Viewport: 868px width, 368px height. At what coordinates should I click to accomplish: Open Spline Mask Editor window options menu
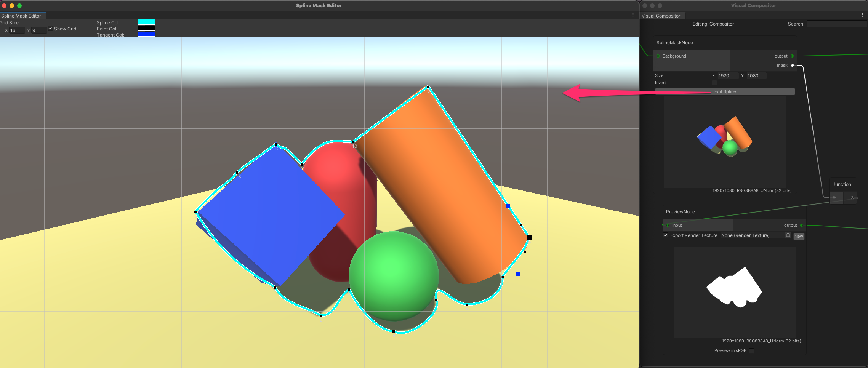[633, 15]
